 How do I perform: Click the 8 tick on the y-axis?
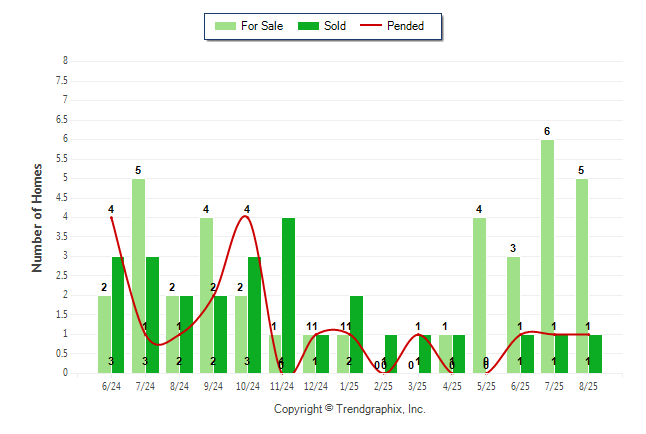pyautogui.click(x=65, y=61)
